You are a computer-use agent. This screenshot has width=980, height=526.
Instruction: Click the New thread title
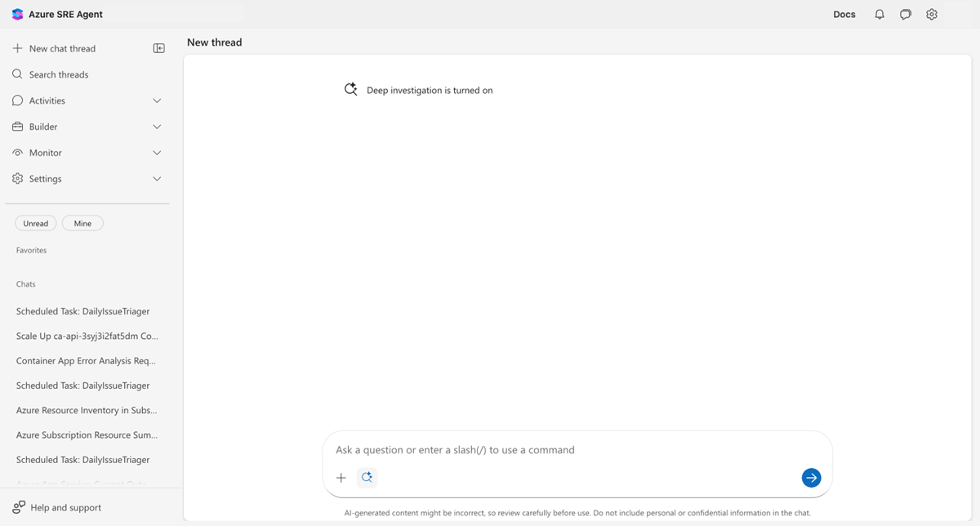[x=215, y=42]
